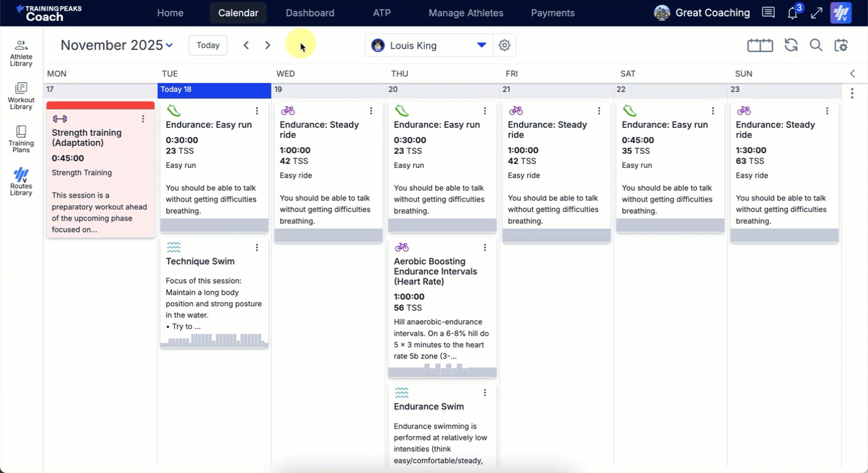
Task: Open the Sunday week summary options menu
Action: click(x=852, y=94)
